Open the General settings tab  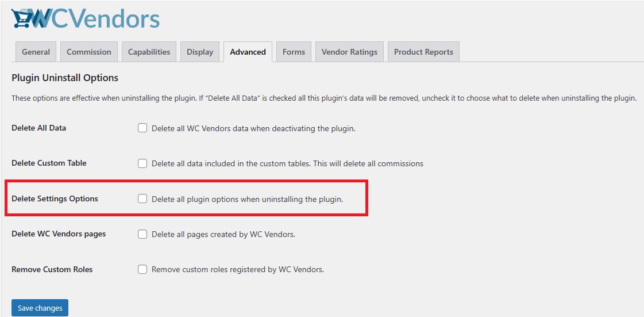pos(36,52)
